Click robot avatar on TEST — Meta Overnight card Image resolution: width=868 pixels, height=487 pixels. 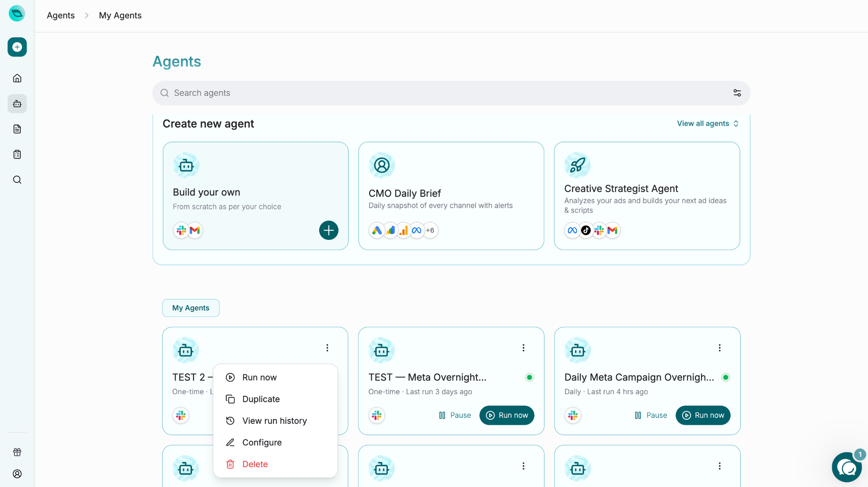click(x=381, y=350)
